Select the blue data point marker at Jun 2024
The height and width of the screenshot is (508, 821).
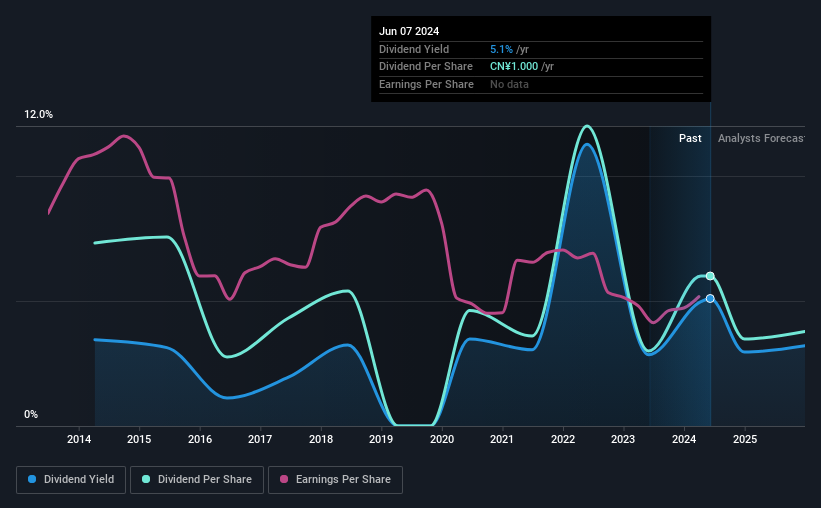[x=710, y=299]
